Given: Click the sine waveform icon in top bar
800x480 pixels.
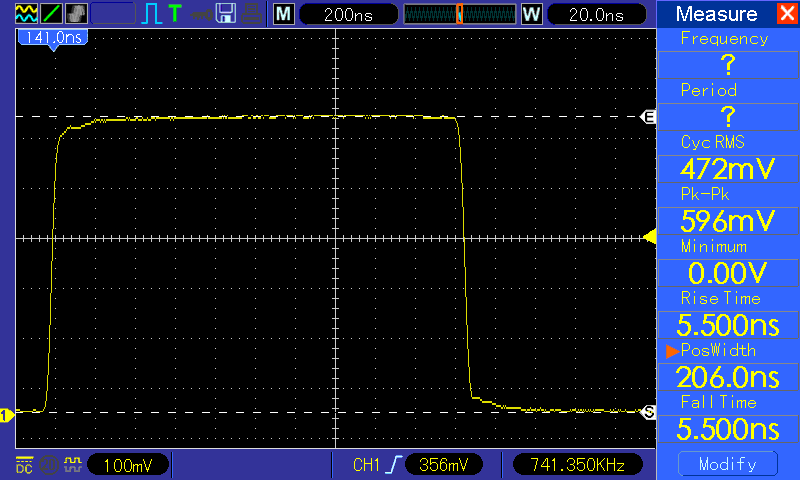Looking at the screenshot, I should click(x=26, y=14).
